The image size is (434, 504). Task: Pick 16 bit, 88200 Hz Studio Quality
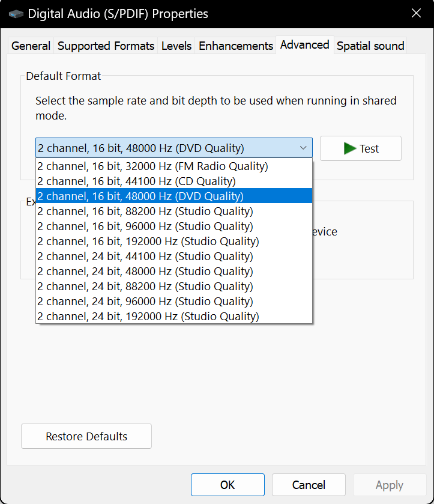coord(174,211)
